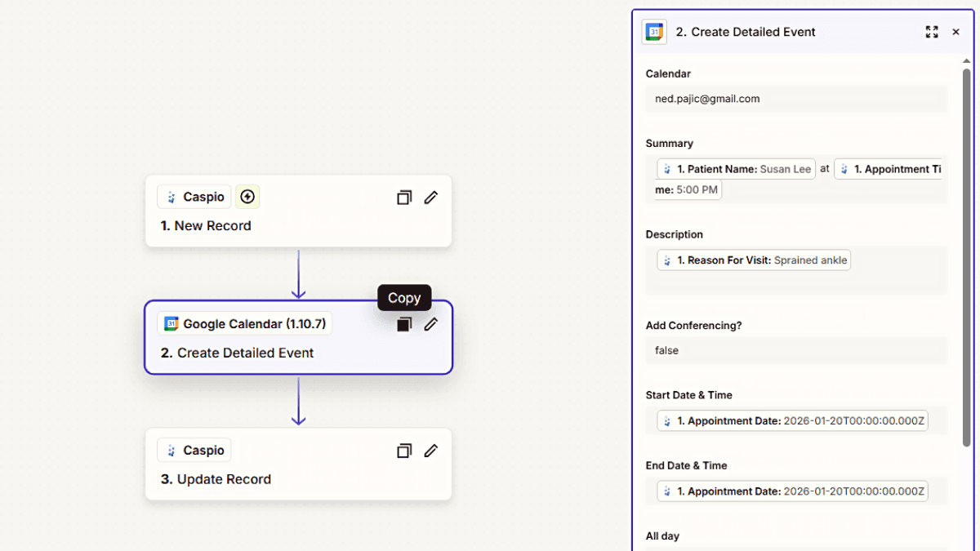Click the Google Calendar icon in the panel header
The image size is (980, 551).
point(653,32)
